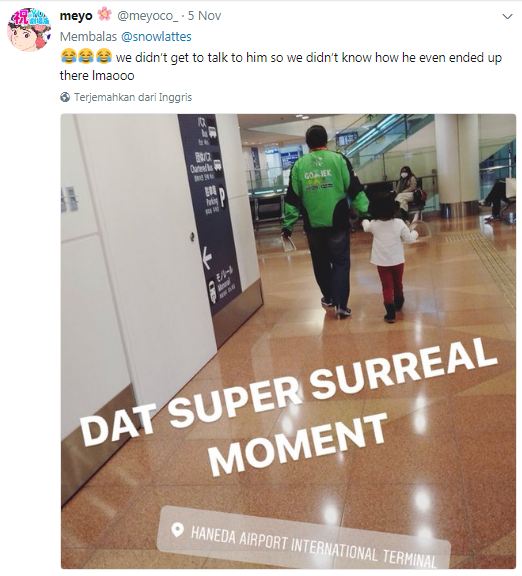Click meyo's profile avatar picture
522x576 pixels.
click(29, 29)
